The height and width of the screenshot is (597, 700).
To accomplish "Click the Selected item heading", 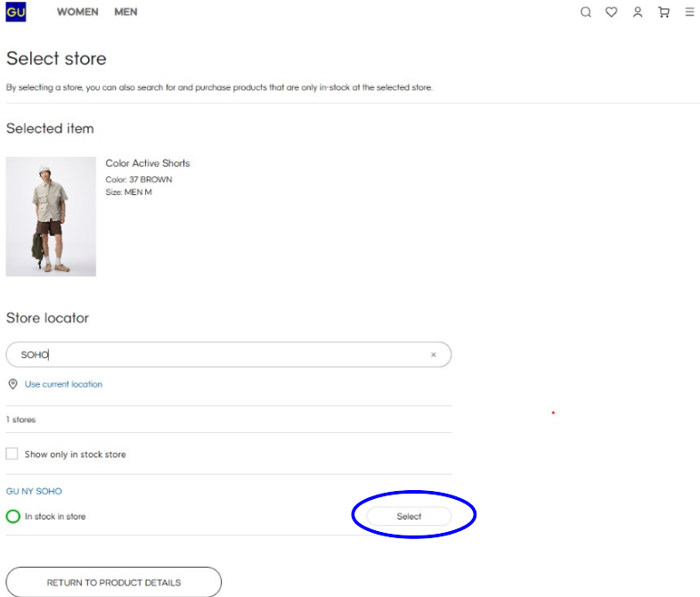I will 50,128.
